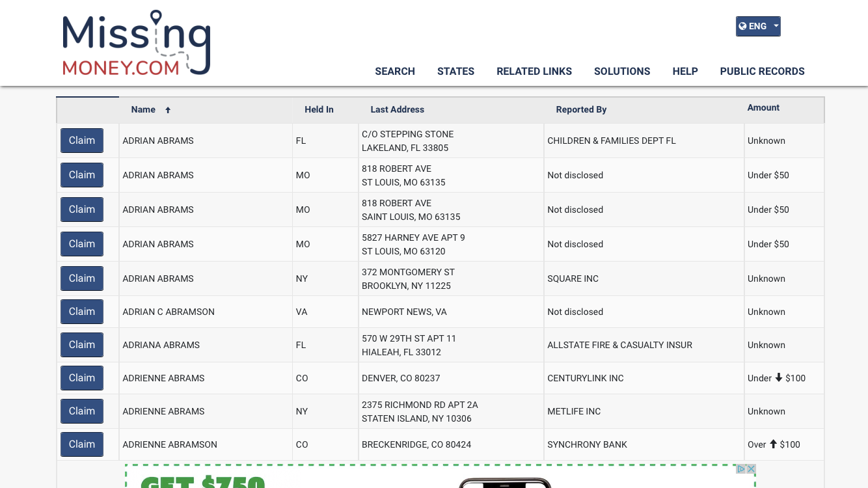Open the MissingMoney.com logo home link
The image size is (868, 488).
pyautogui.click(x=137, y=43)
